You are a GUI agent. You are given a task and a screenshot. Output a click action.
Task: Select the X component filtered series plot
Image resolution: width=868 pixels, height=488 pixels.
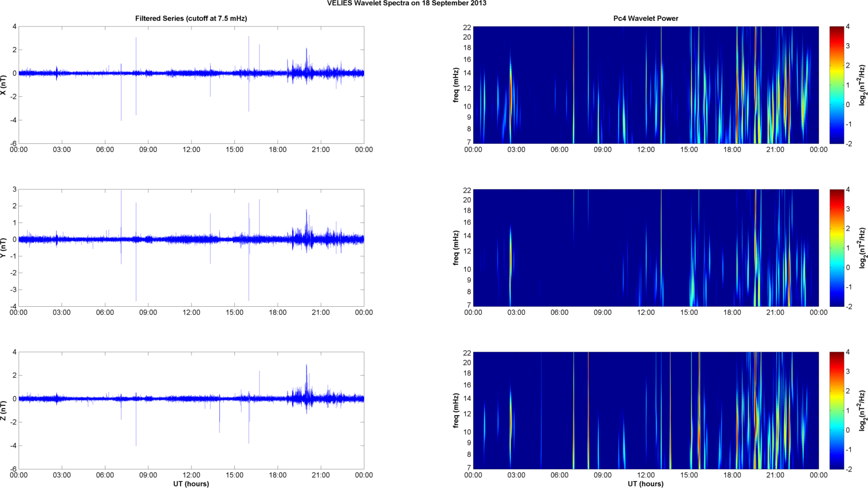coord(191,85)
